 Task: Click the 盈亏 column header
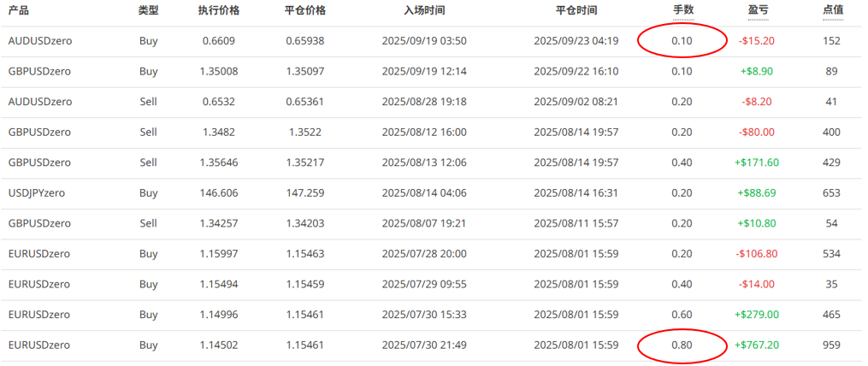point(756,10)
